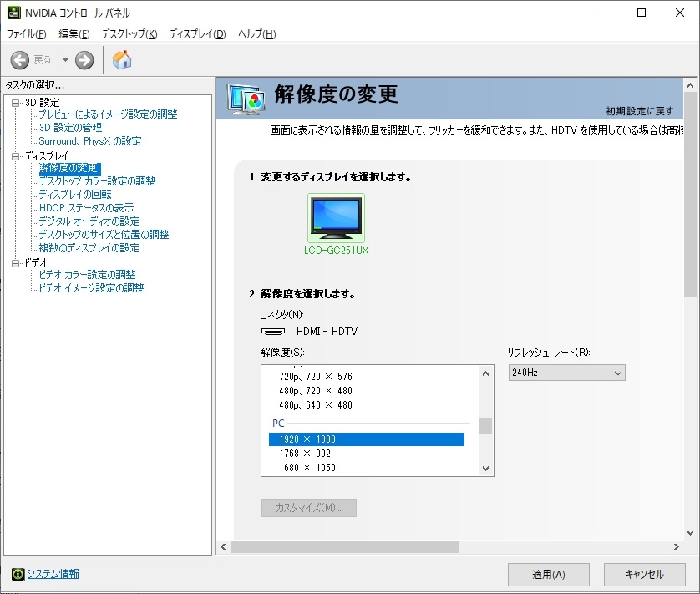Image resolution: width=700 pixels, height=594 pixels.
Task: Open ビデオ イメージ設定の調整 task
Action: tap(92, 288)
